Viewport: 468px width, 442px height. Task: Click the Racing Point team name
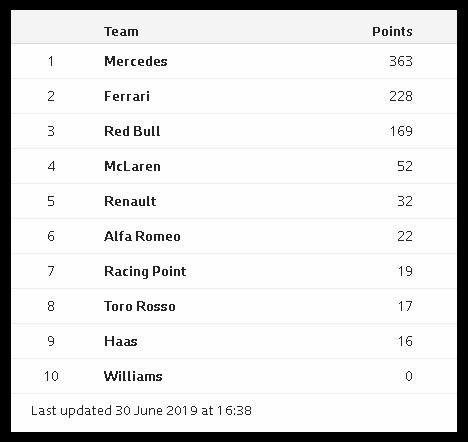pos(145,271)
